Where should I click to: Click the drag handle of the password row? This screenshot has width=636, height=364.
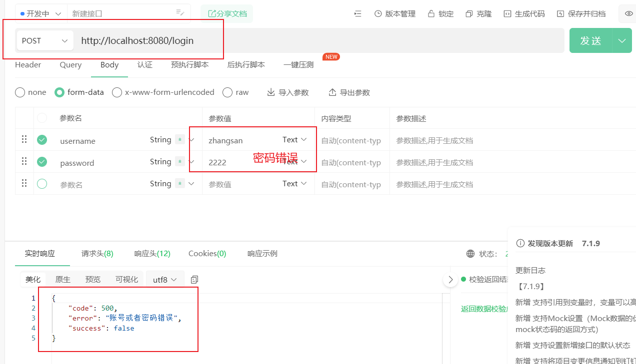click(24, 162)
